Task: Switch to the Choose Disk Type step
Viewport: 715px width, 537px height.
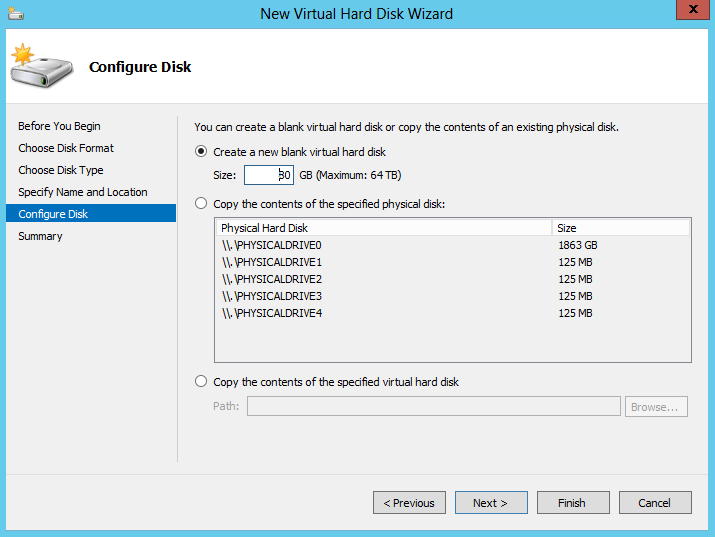Action: pyautogui.click(x=61, y=170)
